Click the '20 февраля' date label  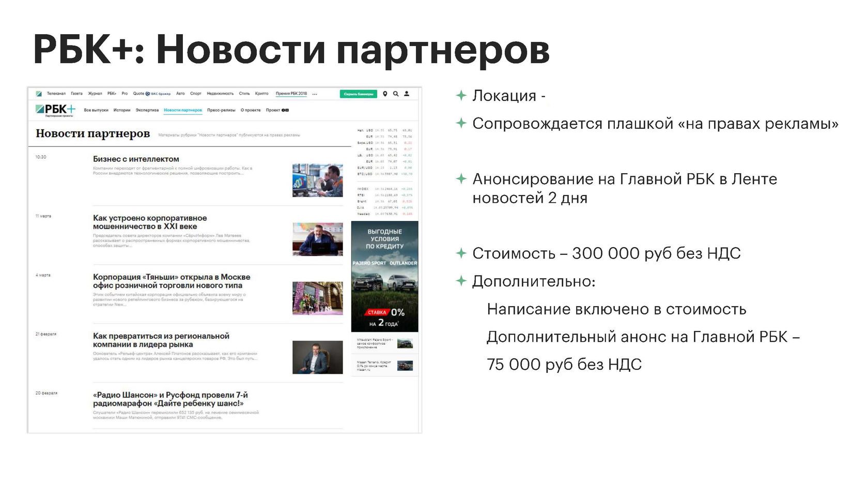[47, 393]
